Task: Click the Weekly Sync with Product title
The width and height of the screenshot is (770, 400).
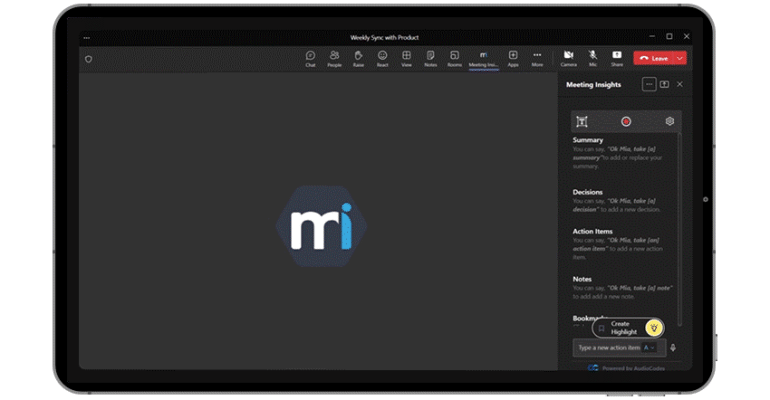Action: coord(385,37)
